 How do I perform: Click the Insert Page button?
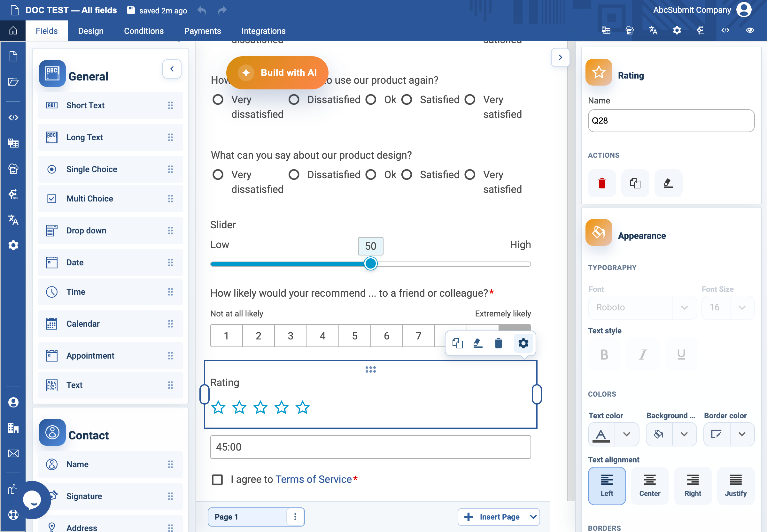(x=492, y=517)
